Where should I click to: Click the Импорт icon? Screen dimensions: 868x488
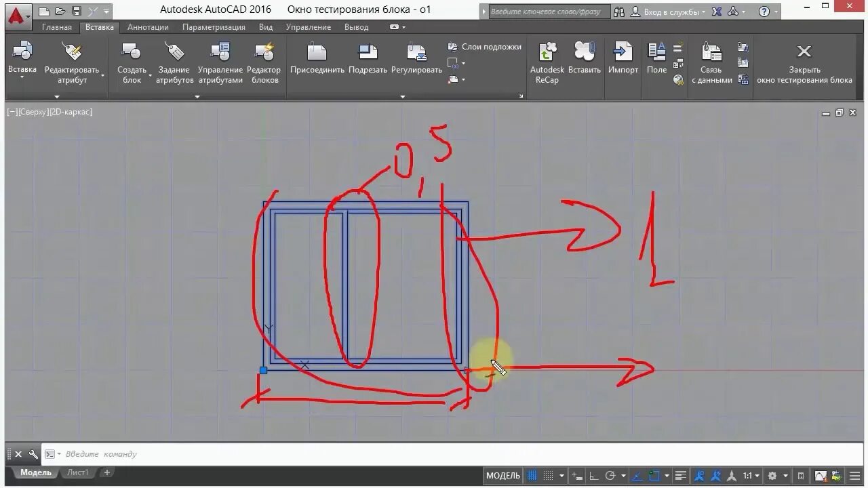coord(623,52)
